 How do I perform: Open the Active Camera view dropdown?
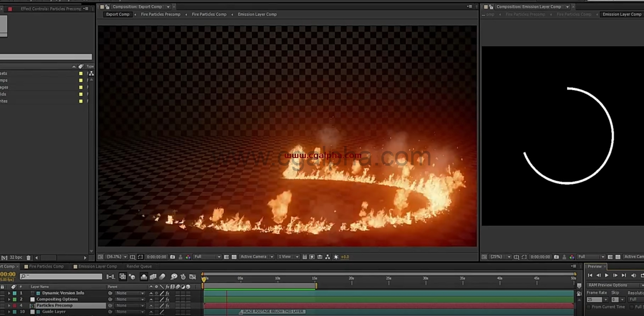[257, 257]
